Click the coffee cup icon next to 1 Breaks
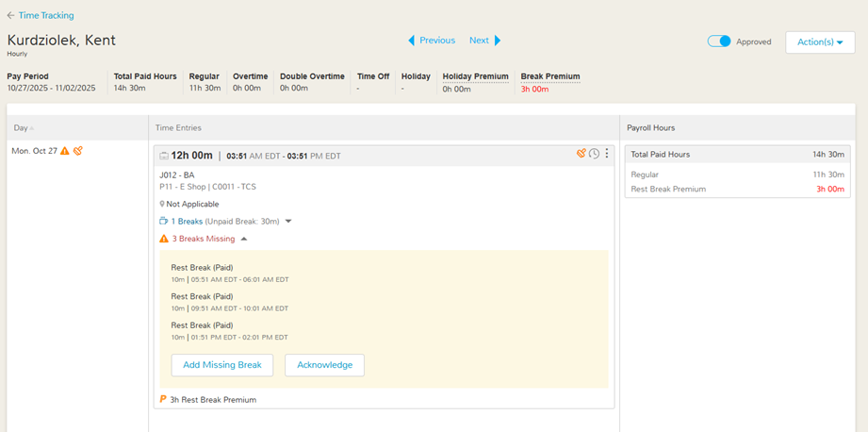This screenshot has height=432, width=868. [164, 222]
